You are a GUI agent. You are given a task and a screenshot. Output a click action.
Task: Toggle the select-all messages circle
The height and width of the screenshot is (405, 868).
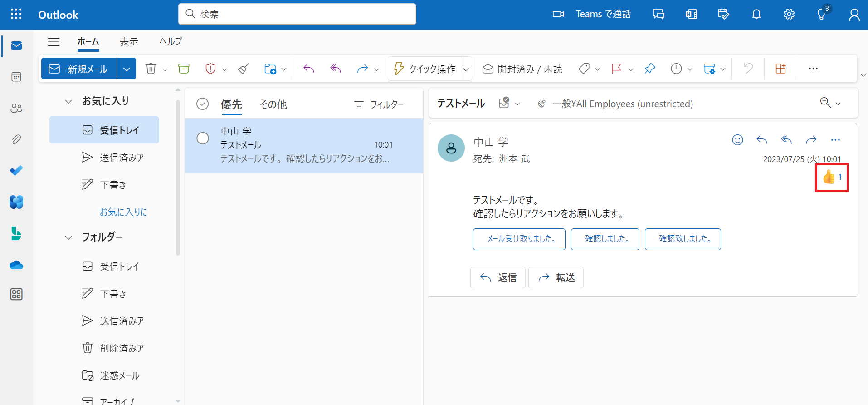(203, 104)
